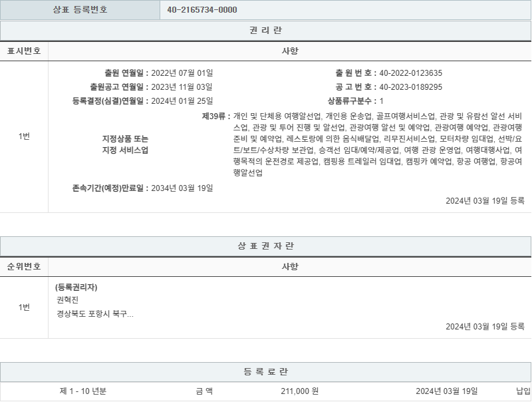Select the rights holder name 권혁진
This screenshot has height=402, width=532.
(67, 300)
